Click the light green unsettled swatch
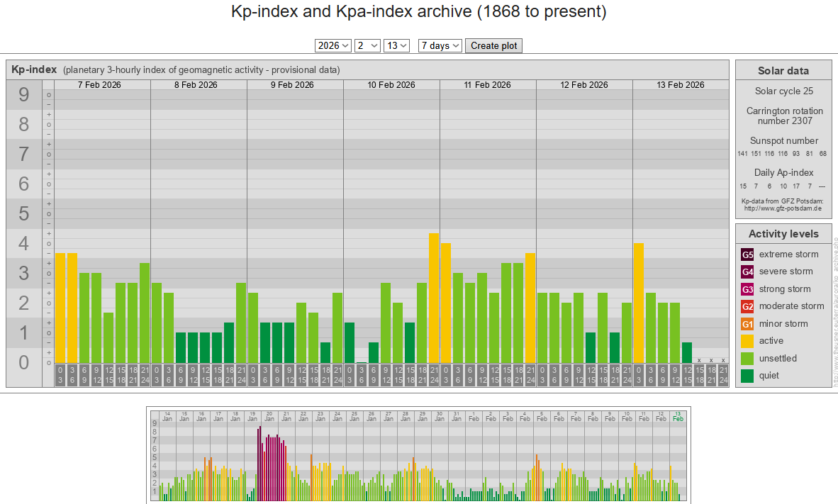Viewport: 838px width, 504px height. 747,359
